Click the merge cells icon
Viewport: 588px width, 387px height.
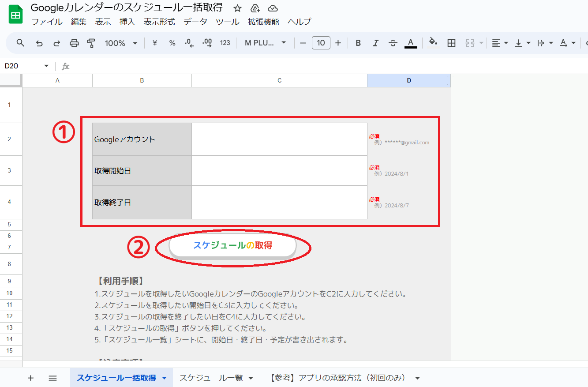point(469,43)
